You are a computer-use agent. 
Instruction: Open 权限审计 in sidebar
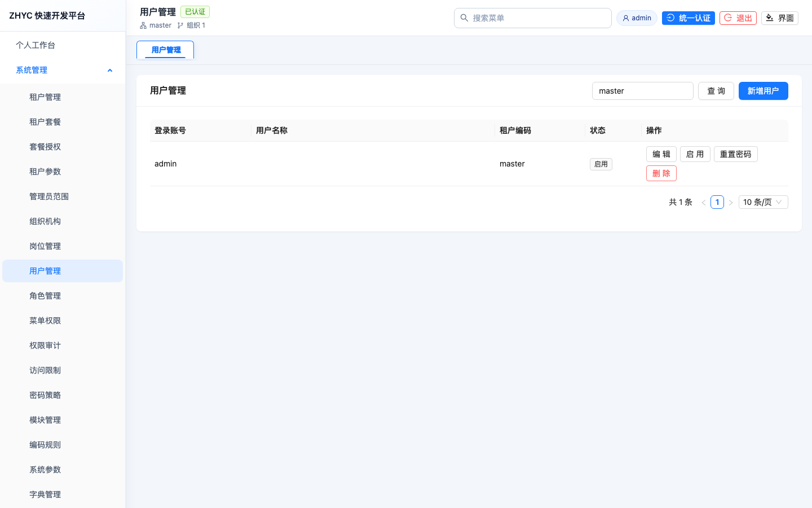[63, 345]
